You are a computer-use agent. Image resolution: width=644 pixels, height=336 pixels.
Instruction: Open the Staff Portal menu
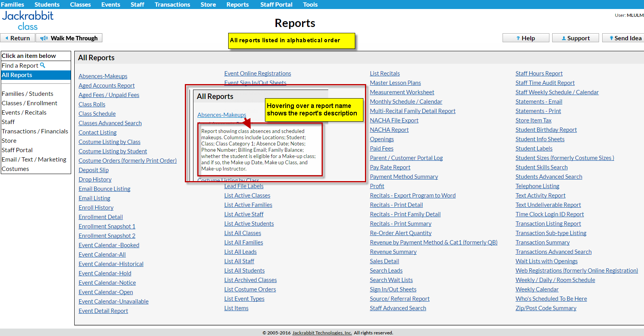coord(276,4)
